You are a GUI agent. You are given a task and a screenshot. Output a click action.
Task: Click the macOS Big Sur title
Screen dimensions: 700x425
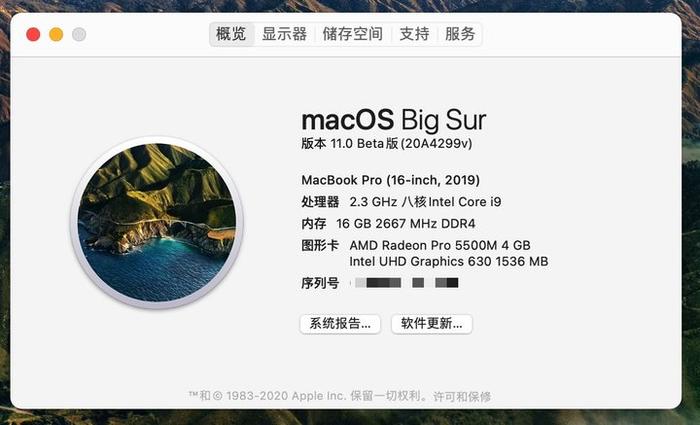[394, 120]
